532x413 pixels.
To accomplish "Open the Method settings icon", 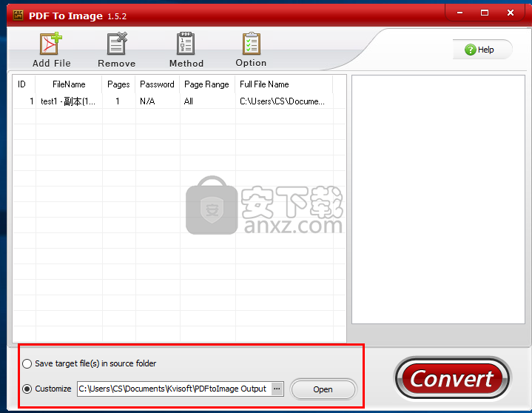I will coord(186,50).
